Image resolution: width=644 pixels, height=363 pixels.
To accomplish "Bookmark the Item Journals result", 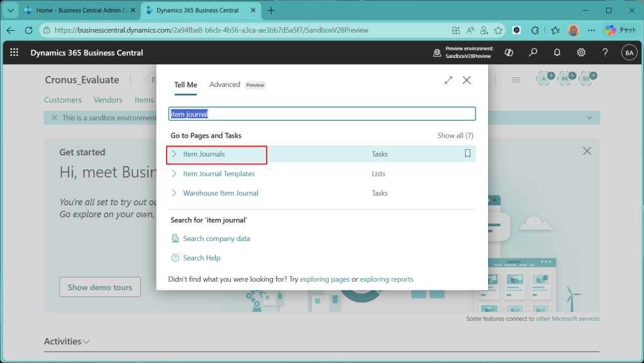I will 467,154.
